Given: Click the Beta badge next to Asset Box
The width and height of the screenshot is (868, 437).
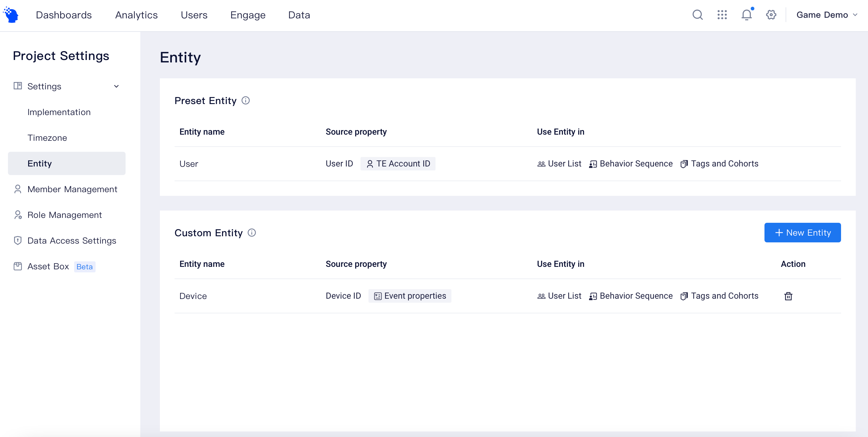Looking at the screenshot, I should (85, 267).
